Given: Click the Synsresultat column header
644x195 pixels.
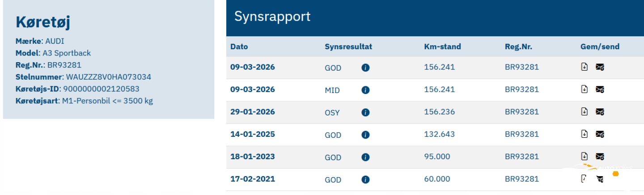Looking at the screenshot, I should (348, 47).
